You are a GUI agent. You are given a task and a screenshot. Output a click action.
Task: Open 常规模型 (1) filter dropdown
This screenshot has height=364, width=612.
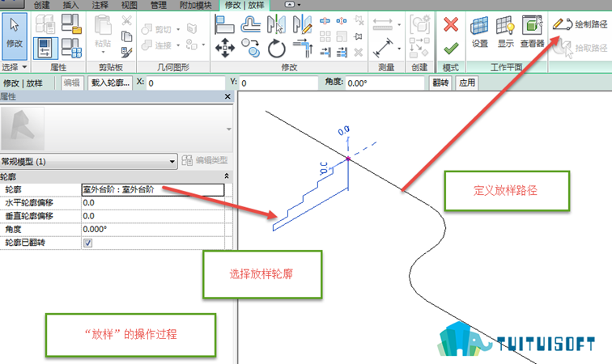point(88,161)
